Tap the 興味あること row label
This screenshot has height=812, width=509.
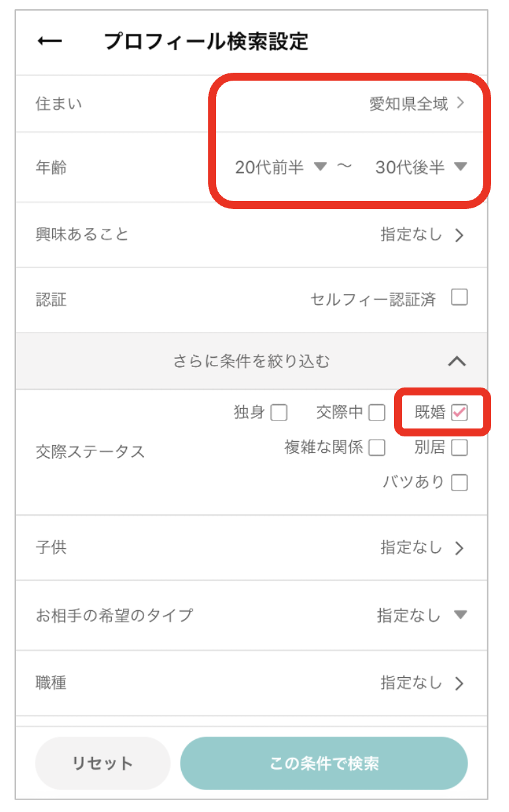[82, 235]
